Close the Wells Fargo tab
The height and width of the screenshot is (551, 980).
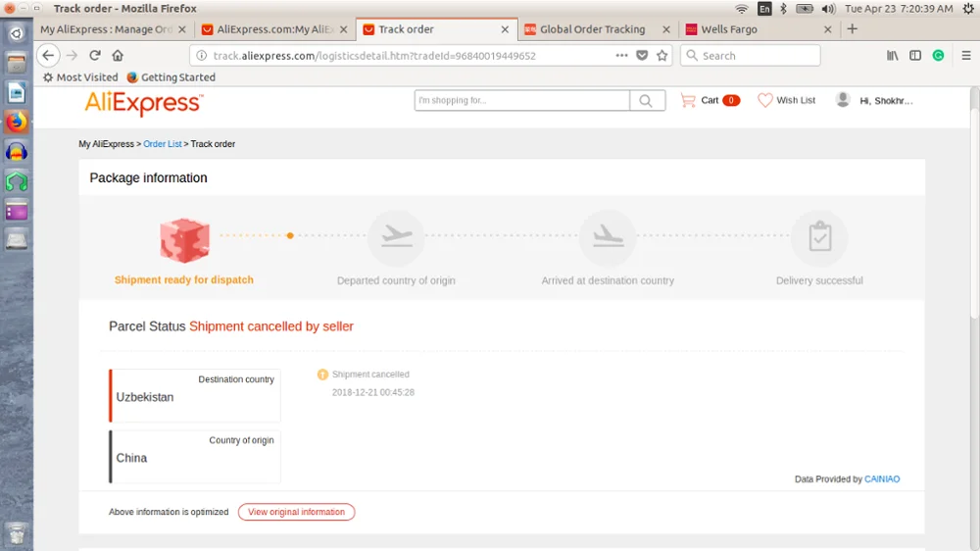point(827,29)
